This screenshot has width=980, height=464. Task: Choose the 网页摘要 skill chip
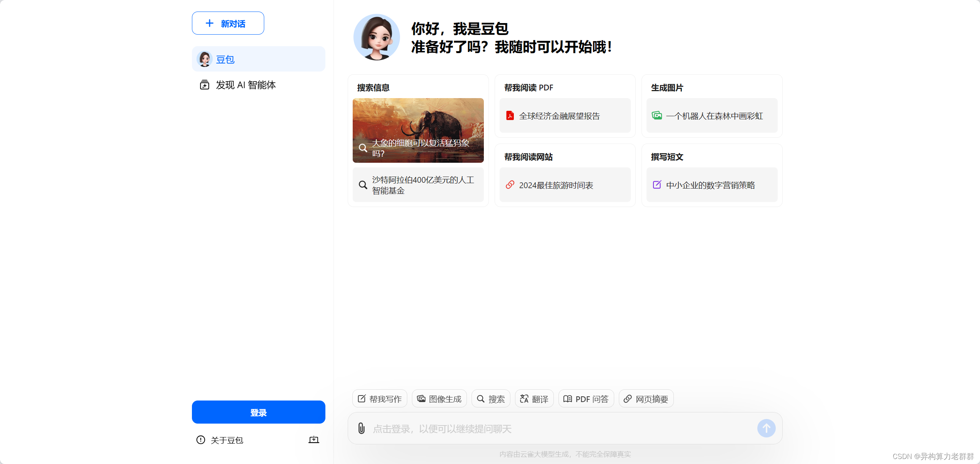click(646, 399)
